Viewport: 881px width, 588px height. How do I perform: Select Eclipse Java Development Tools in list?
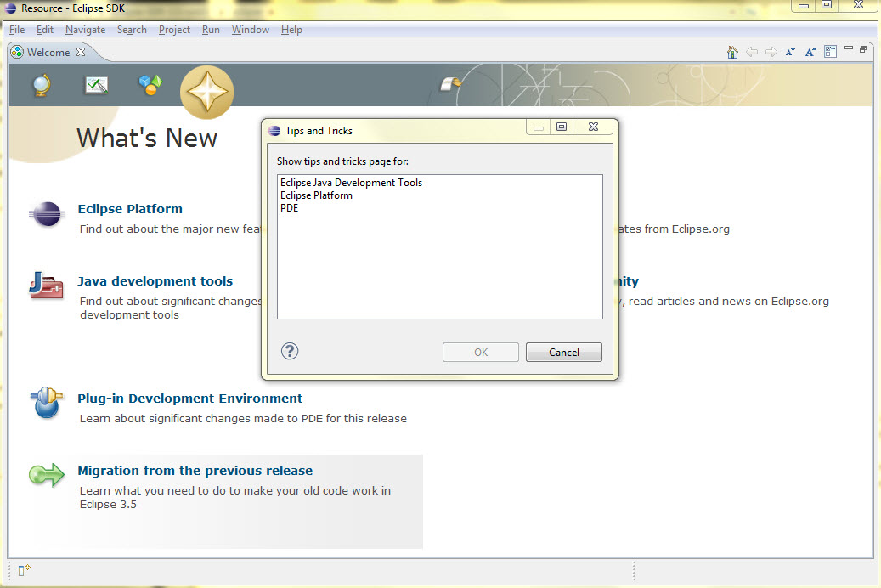point(351,183)
